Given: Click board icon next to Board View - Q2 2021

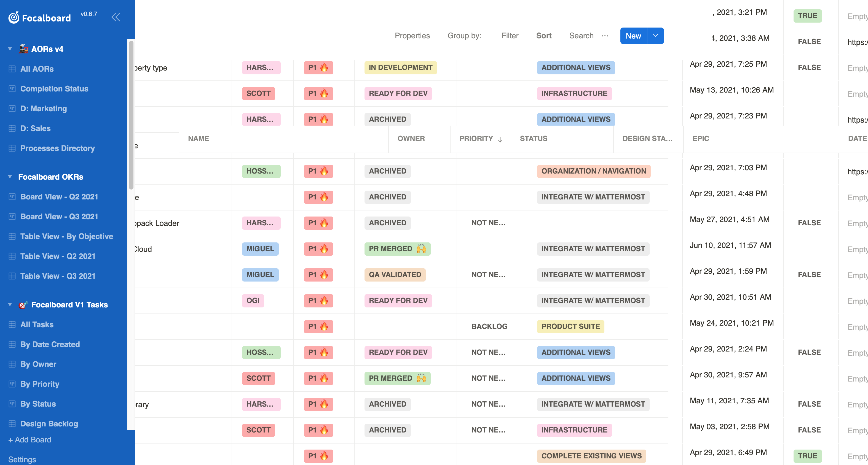Looking at the screenshot, I should pos(12,197).
